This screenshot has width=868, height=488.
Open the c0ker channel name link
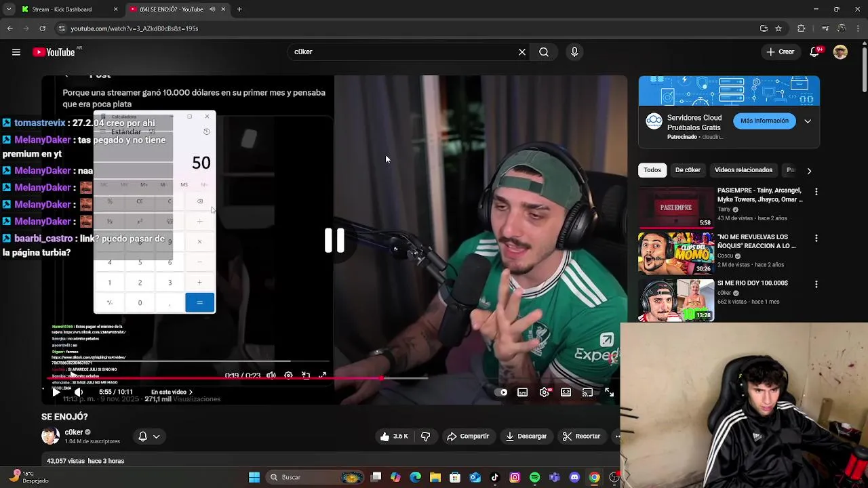74,432
